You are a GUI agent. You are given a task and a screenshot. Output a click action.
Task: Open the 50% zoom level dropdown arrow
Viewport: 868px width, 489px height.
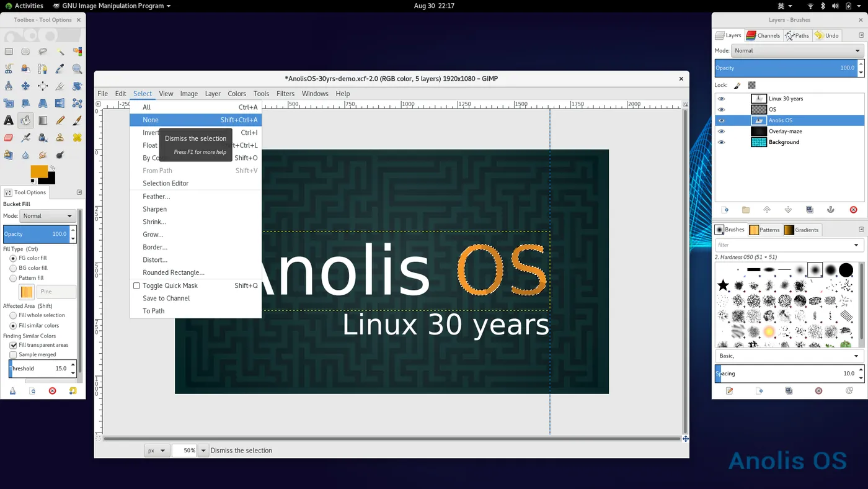tap(203, 451)
